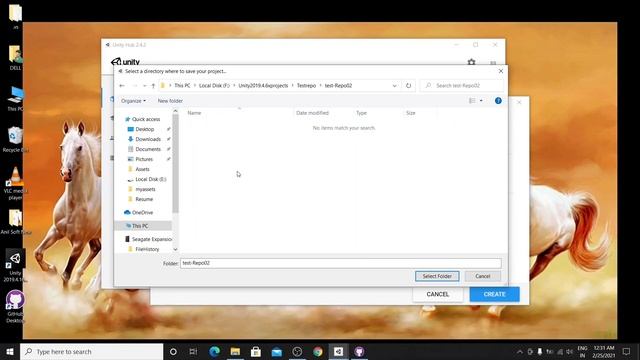Open Cortana circle icon on taskbar

(173, 351)
